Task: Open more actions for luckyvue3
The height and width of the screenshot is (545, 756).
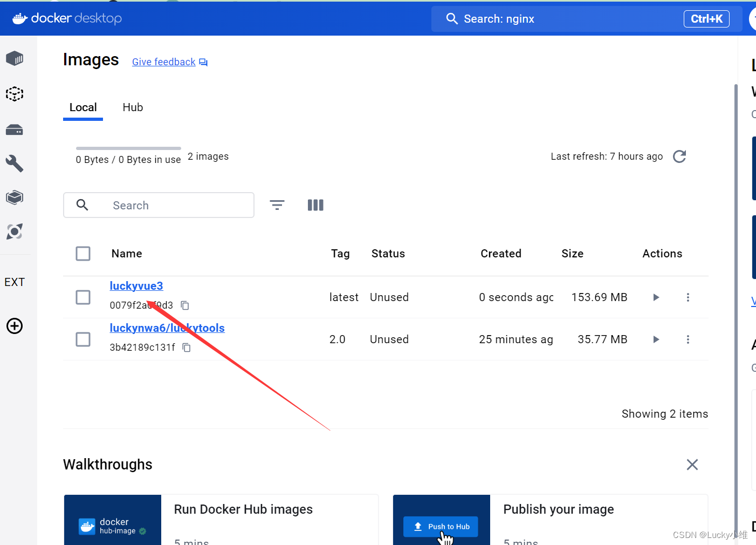Action: [688, 297]
